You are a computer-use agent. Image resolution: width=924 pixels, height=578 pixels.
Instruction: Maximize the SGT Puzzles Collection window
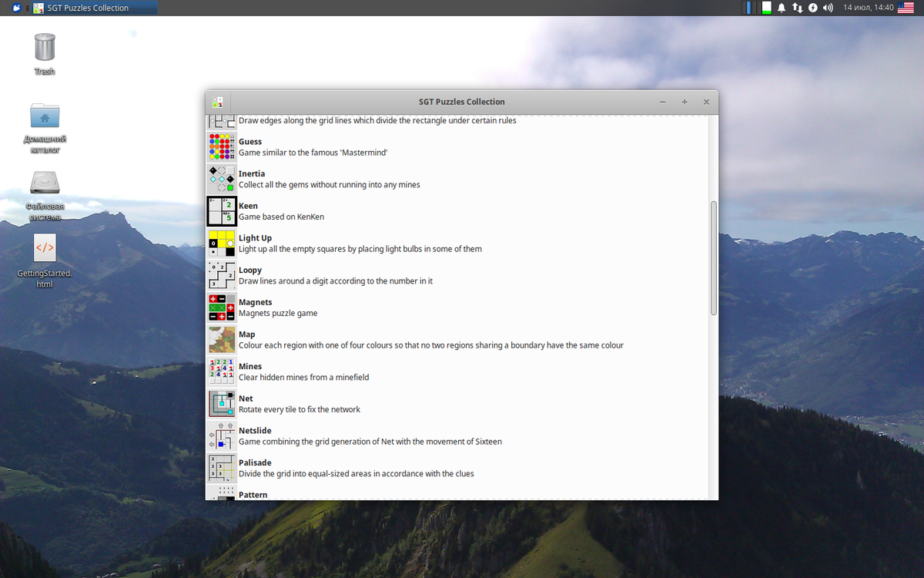pos(685,102)
